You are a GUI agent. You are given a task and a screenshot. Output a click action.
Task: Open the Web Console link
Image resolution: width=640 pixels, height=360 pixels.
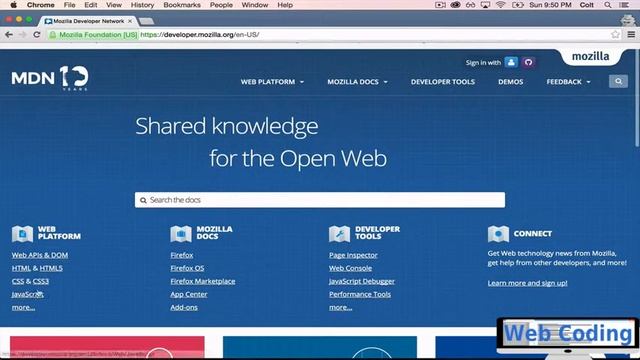(x=350, y=268)
